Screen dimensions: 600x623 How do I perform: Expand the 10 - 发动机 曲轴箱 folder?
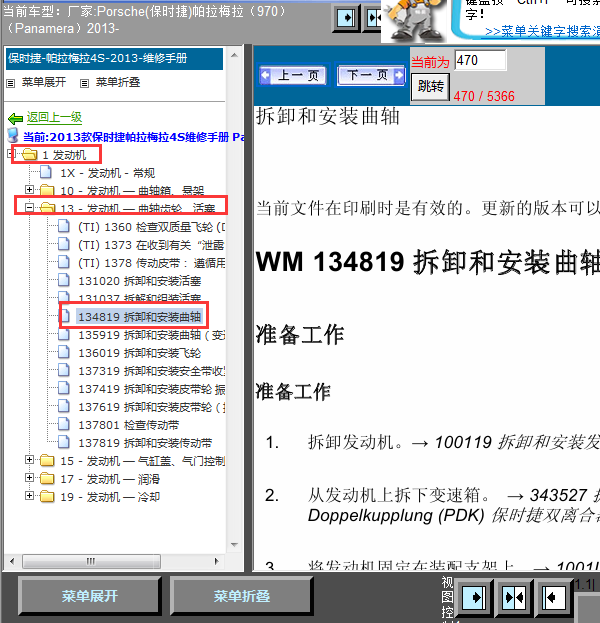tap(29, 189)
